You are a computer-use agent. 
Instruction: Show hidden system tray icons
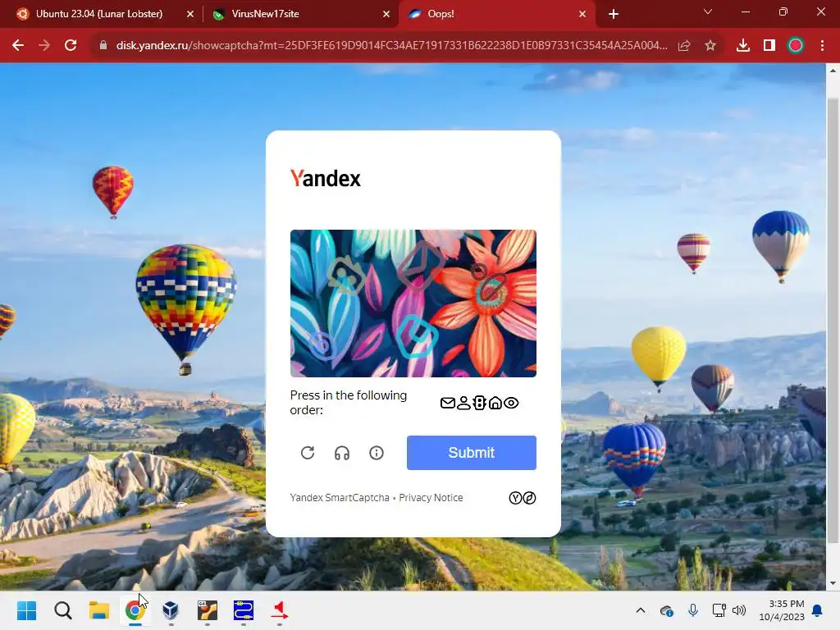point(640,610)
